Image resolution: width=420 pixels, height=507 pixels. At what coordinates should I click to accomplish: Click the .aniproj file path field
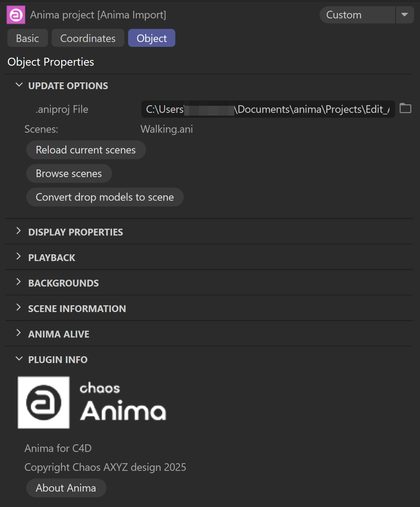[268, 109]
